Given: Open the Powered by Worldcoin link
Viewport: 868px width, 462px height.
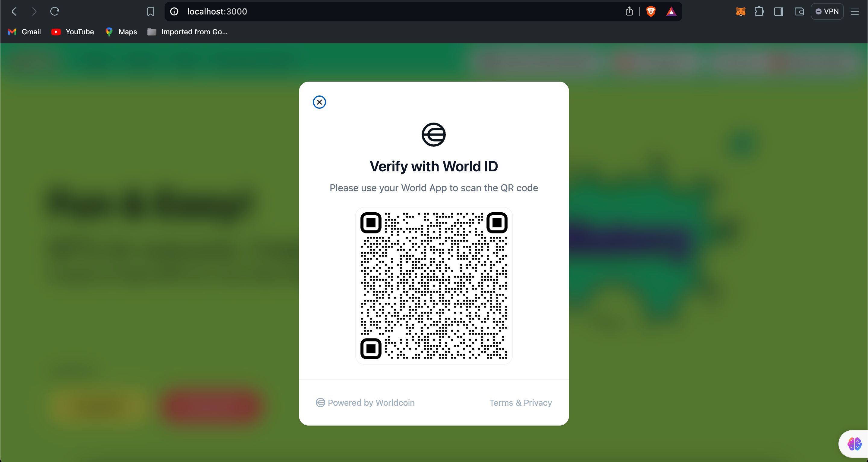Looking at the screenshot, I should 365,403.
